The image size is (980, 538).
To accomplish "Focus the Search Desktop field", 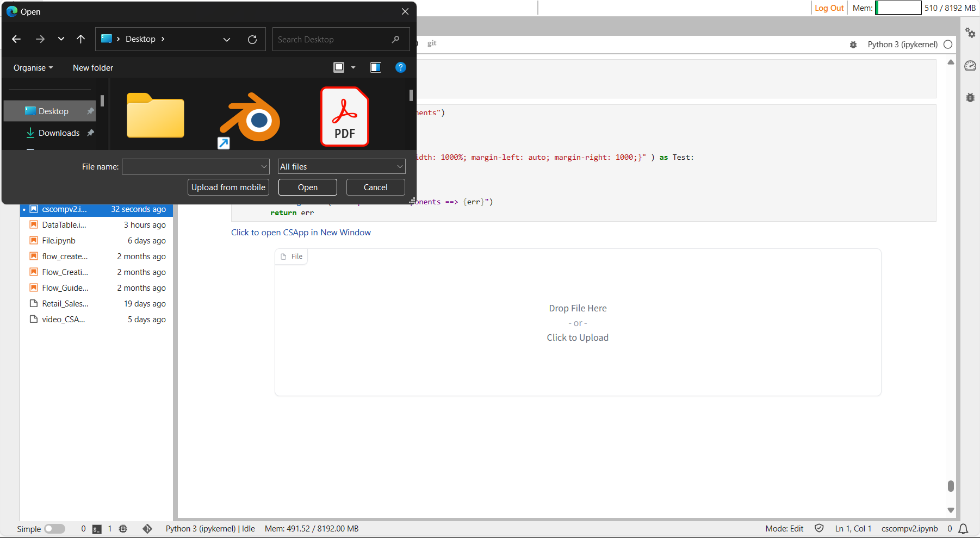I will pyautogui.click(x=341, y=39).
